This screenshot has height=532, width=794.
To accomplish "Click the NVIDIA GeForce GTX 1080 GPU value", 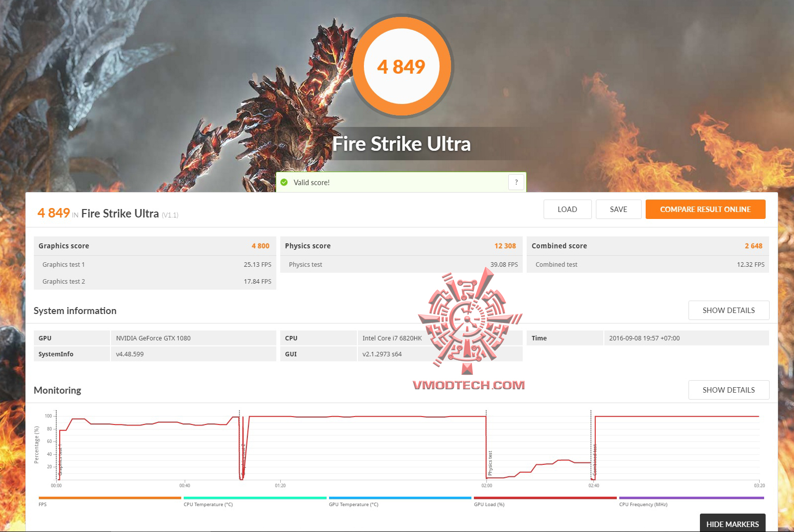I will (x=153, y=338).
